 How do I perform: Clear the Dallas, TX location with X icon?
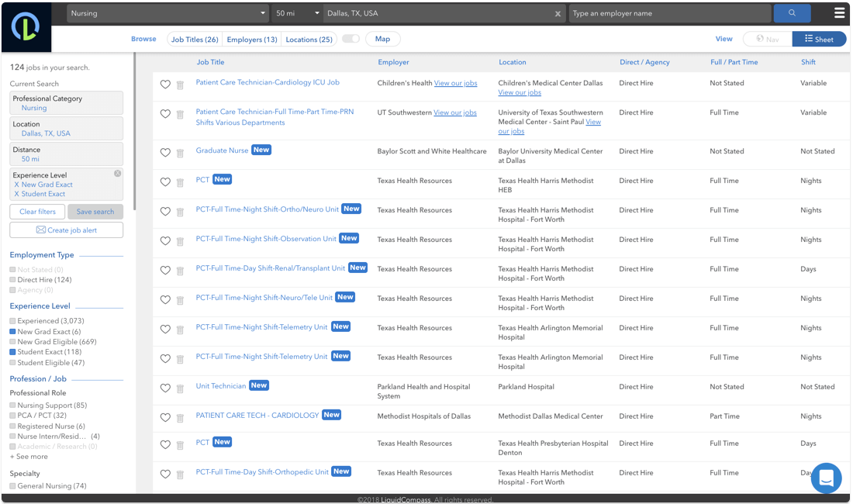coord(559,13)
